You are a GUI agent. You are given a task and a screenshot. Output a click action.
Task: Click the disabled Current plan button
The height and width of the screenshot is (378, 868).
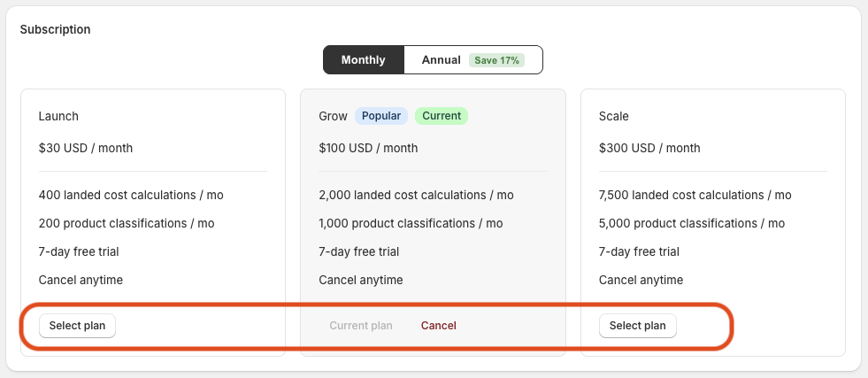[361, 326]
